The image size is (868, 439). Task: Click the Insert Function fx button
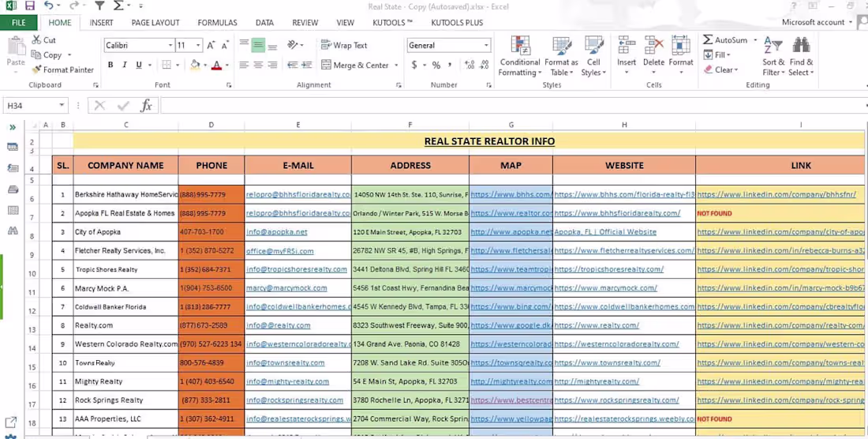(146, 105)
